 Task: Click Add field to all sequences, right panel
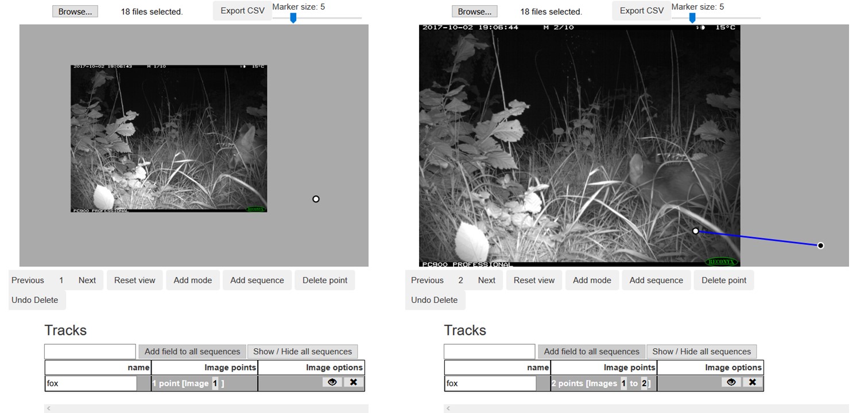[x=592, y=352]
